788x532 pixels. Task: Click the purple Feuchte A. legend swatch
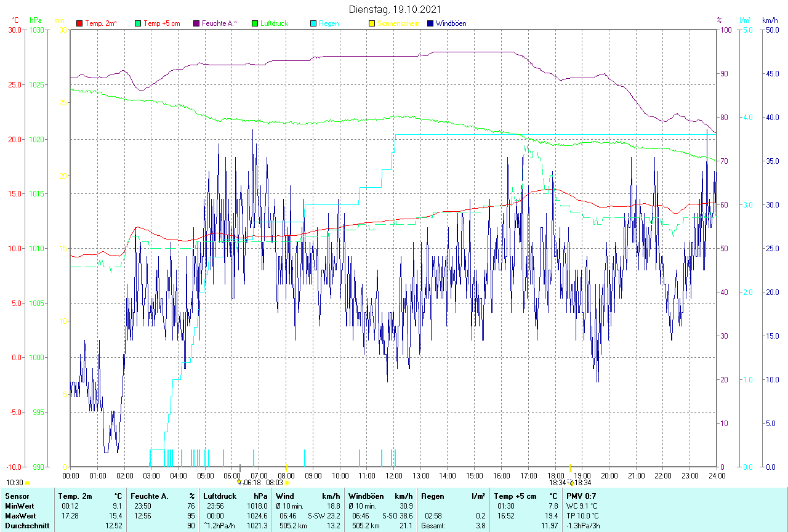pyautogui.click(x=196, y=23)
